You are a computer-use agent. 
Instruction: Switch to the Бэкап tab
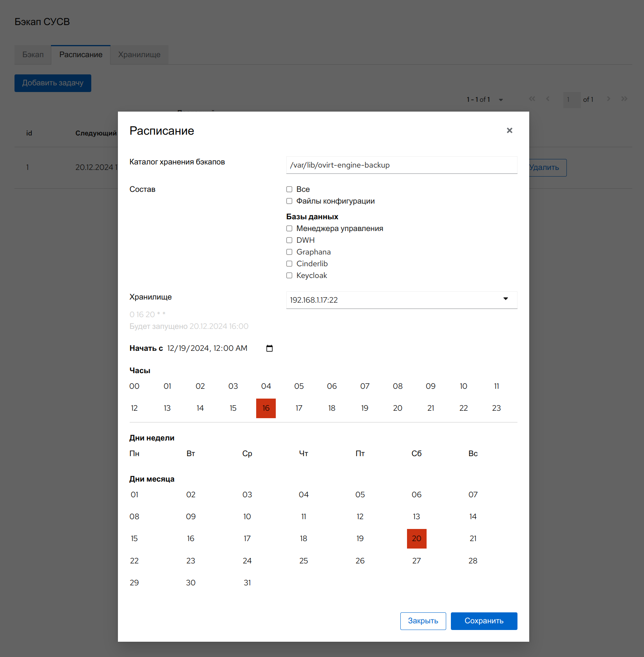[33, 55]
